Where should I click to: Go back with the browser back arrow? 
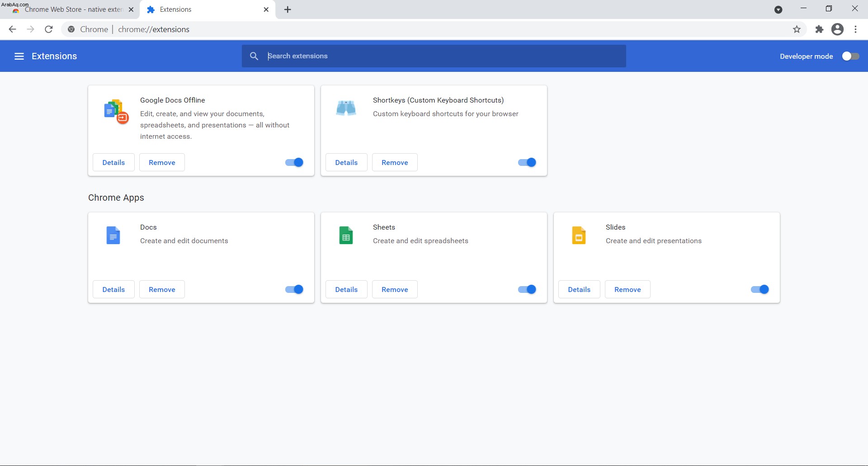12,29
